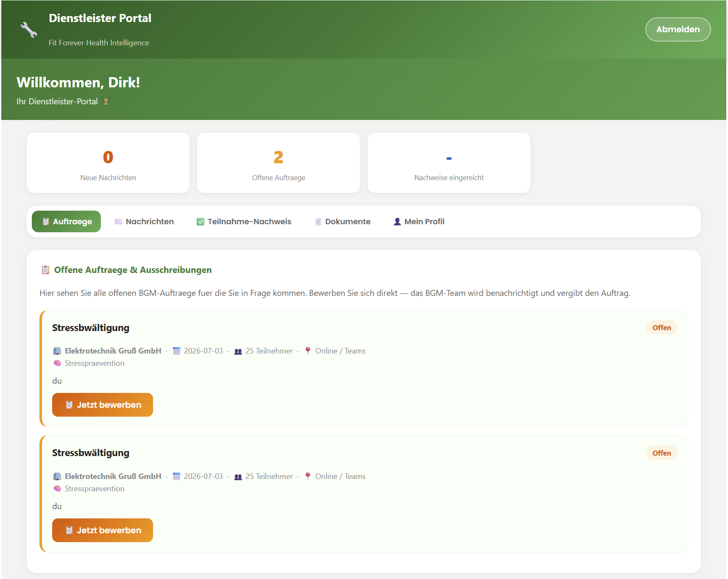Click the Offen badge on first card
This screenshot has width=728, height=579.
[661, 328]
